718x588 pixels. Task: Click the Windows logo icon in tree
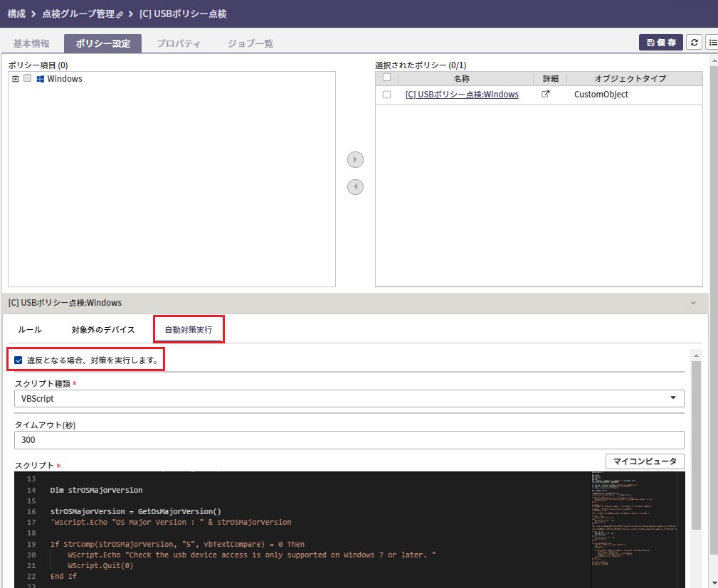41,79
